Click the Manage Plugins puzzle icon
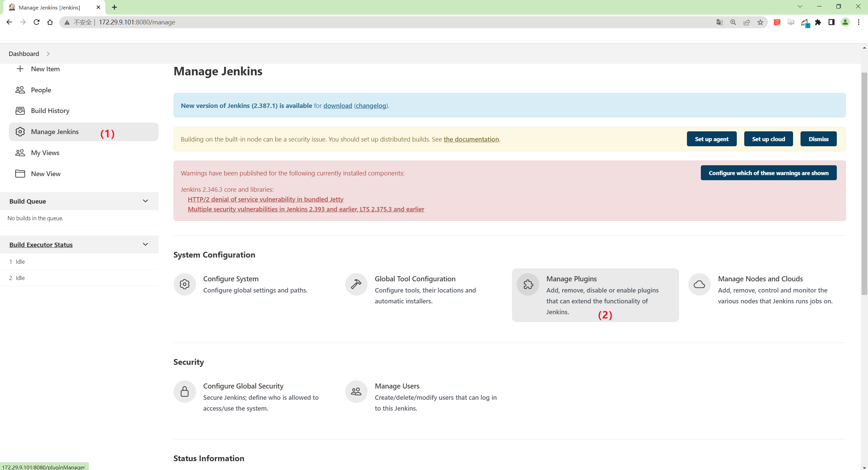Viewport: 868px width, 470px height. click(x=528, y=284)
